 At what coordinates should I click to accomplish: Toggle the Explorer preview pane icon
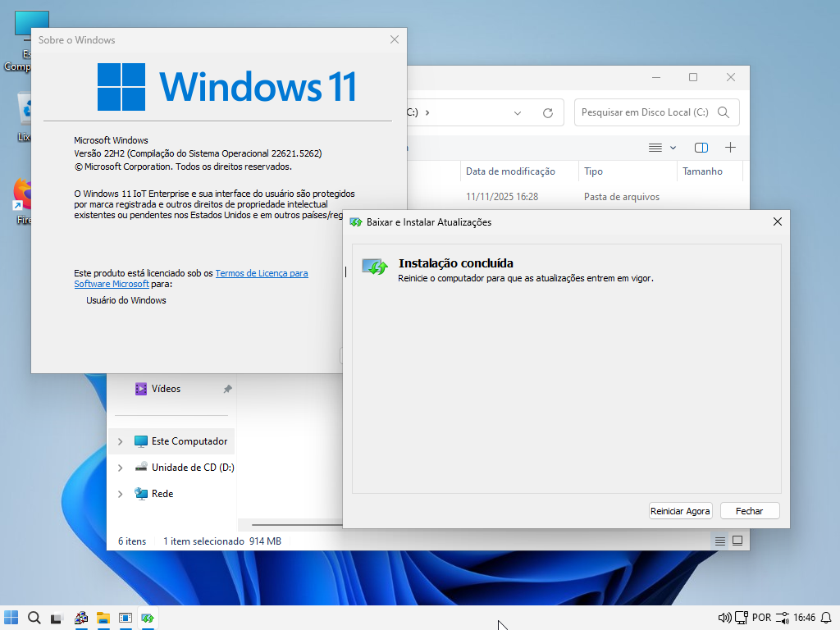(701, 148)
